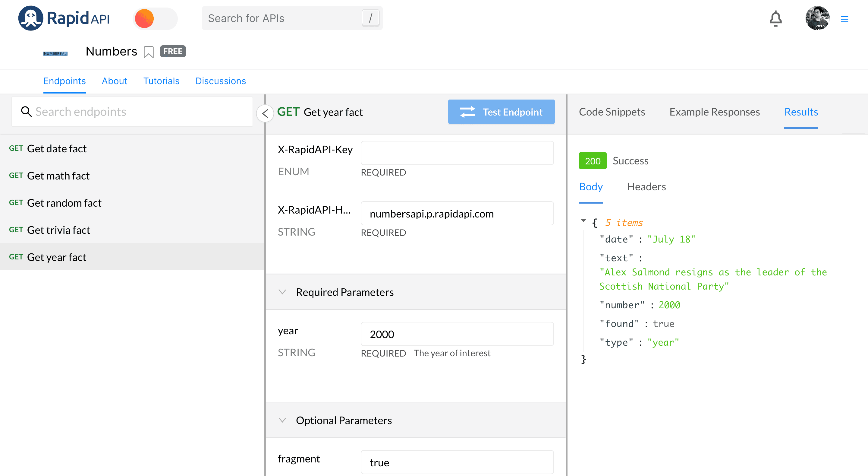Viewport: 868px width, 476px height.
Task: Select the Get random fact endpoint
Action: tap(132, 203)
